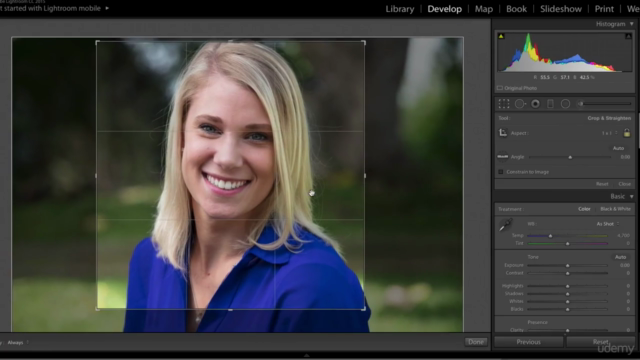640x360 pixels.
Task: Click the crop right-edge middle handle
Action: (x=364, y=176)
